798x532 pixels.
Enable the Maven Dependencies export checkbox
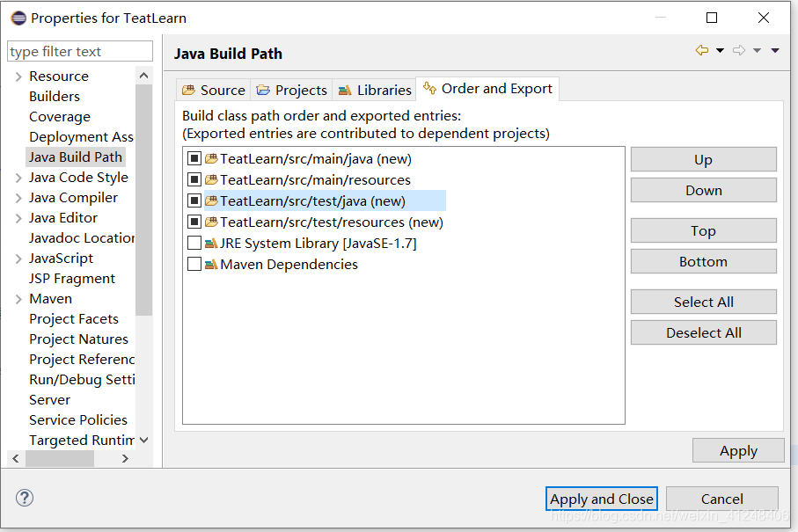[x=194, y=264]
